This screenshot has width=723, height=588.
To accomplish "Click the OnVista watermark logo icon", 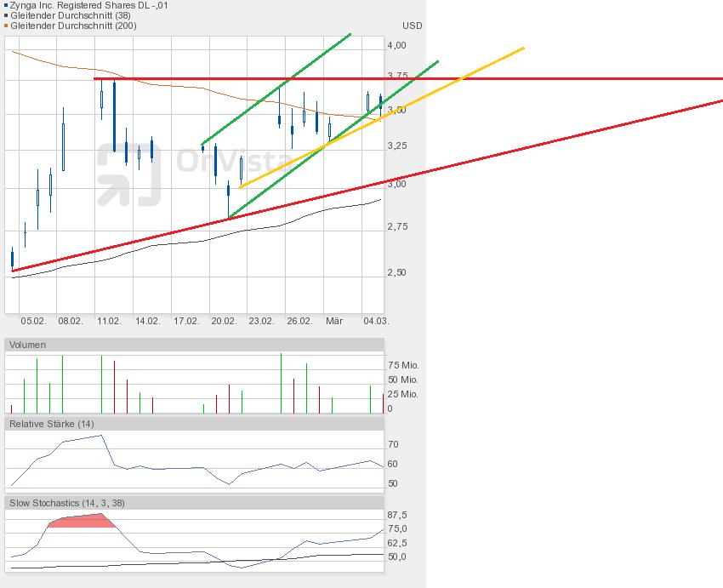I will [128, 174].
